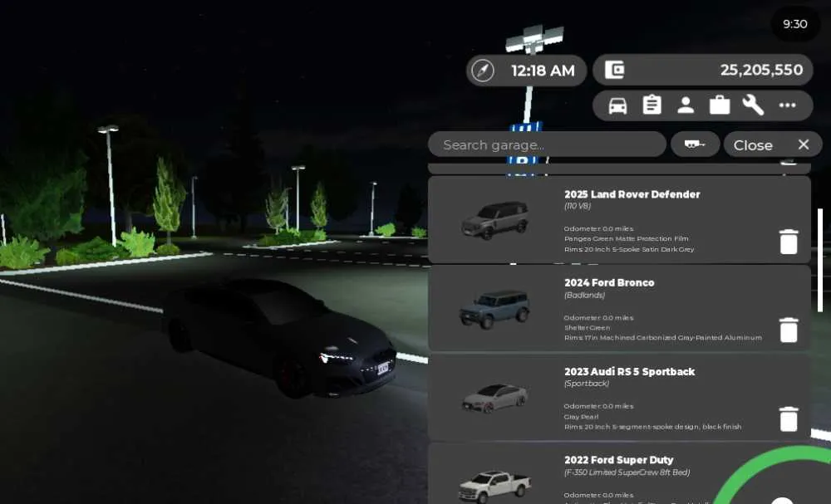
Task: Close the garage list panel
Action: pyautogui.click(x=772, y=144)
